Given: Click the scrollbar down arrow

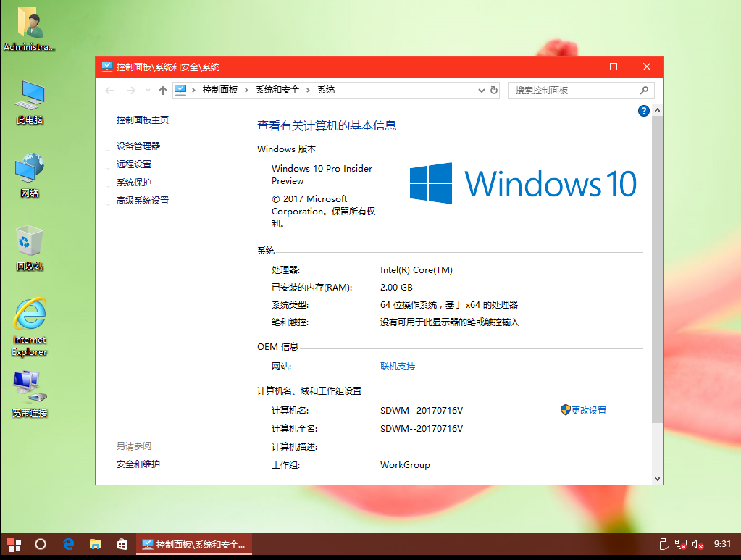Looking at the screenshot, I should (657, 478).
